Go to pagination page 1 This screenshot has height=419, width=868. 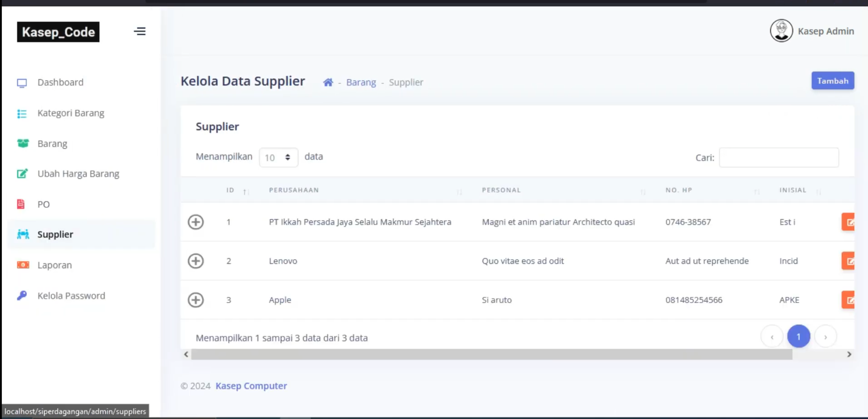click(x=799, y=336)
